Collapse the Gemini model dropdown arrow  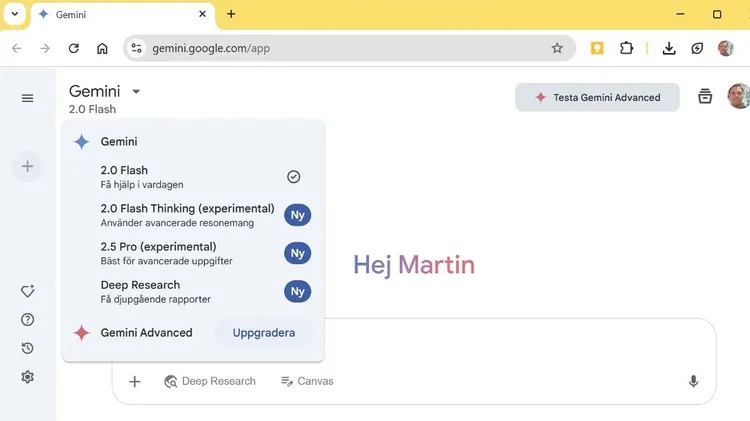[x=136, y=91]
